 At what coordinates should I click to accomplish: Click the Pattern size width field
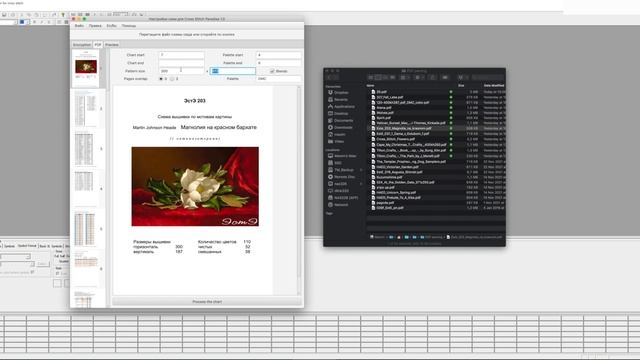coord(181,71)
